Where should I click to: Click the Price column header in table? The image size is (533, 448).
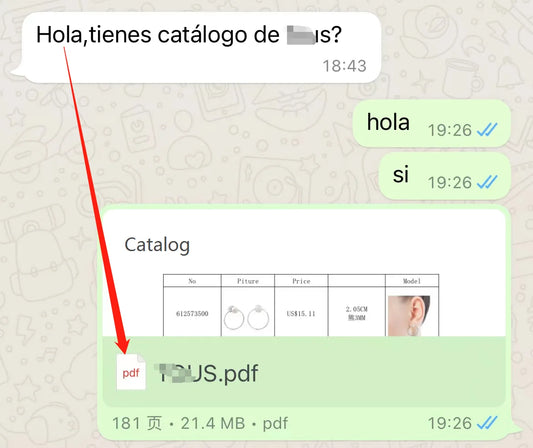click(x=301, y=281)
